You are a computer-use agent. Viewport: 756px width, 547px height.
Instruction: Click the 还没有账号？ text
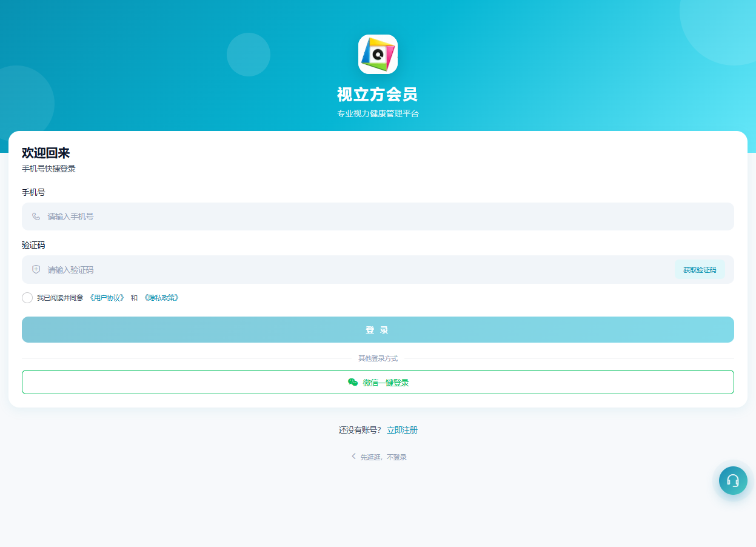click(x=360, y=430)
